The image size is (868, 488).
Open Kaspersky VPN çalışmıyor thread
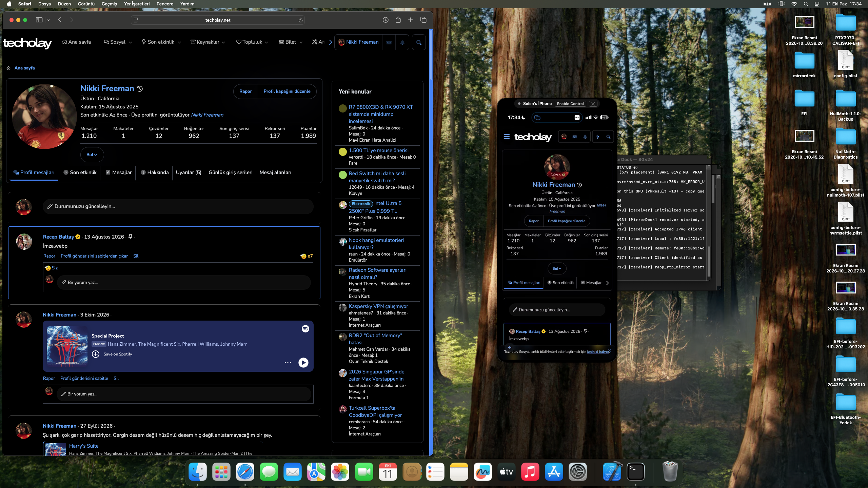[378, 306]
